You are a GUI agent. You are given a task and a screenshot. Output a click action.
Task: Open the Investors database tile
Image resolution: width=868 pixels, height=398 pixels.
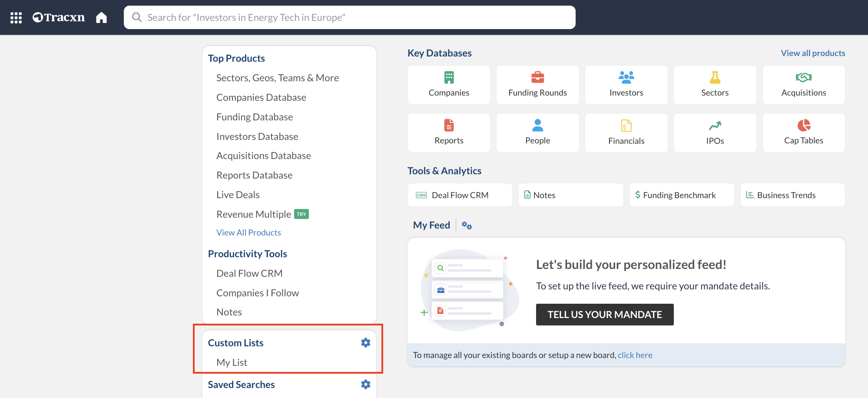click(626, 85)
